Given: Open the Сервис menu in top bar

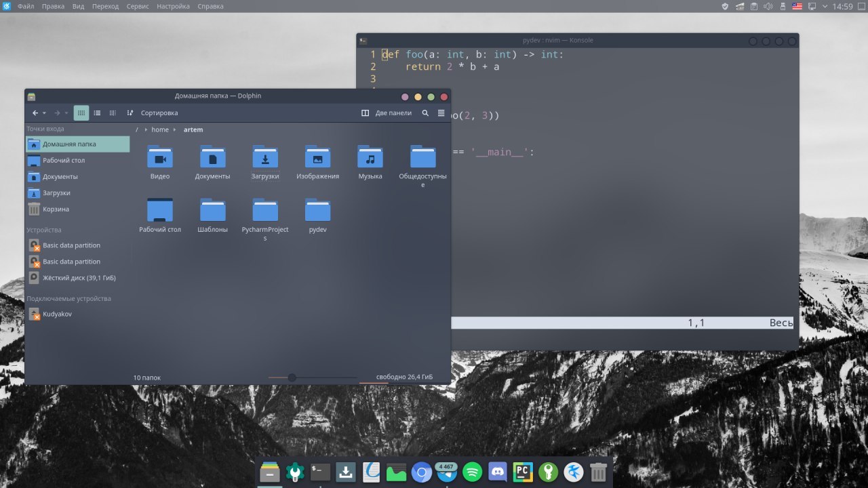Looking at the screenshot, I should [x=138, y=6].
